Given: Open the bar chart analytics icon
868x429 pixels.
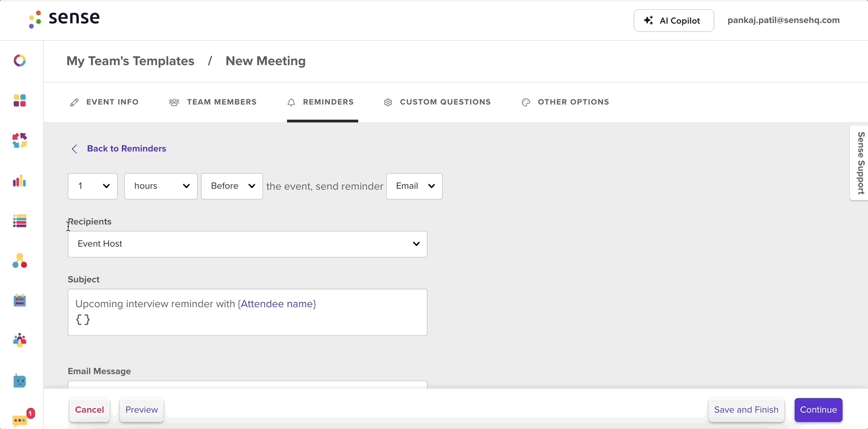Looking at the screenshot, I should (x=19, y=181).
